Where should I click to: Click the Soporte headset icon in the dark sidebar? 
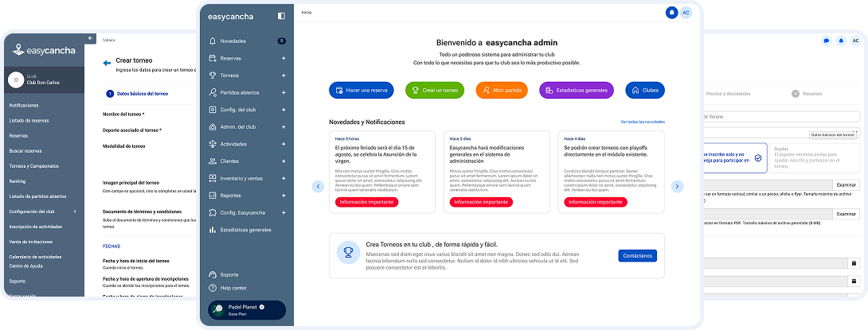coord(213,274)
